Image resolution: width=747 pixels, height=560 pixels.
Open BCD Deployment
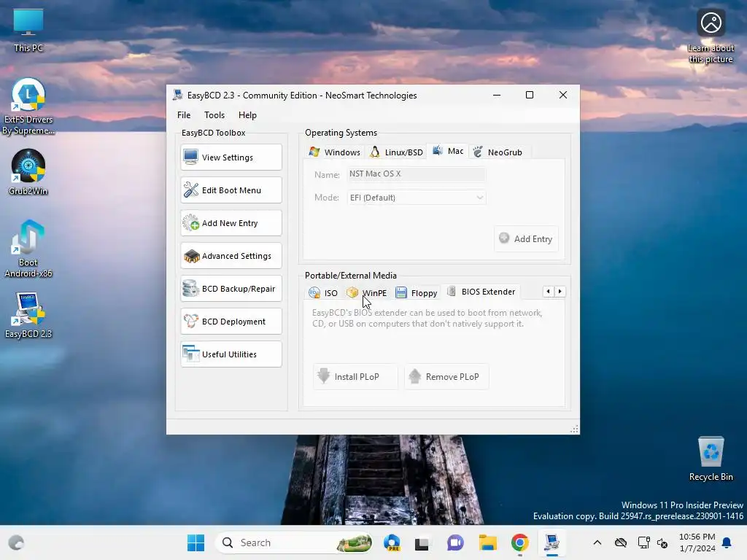[231, 322]
